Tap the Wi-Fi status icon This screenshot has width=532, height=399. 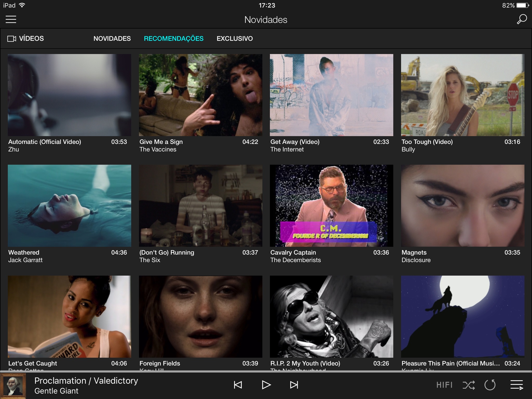pos(22,5)
